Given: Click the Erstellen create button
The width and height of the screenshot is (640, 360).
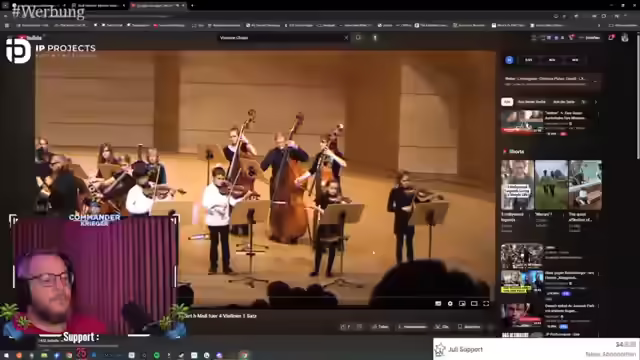Looking at the screenshot, I should point(590,38).
